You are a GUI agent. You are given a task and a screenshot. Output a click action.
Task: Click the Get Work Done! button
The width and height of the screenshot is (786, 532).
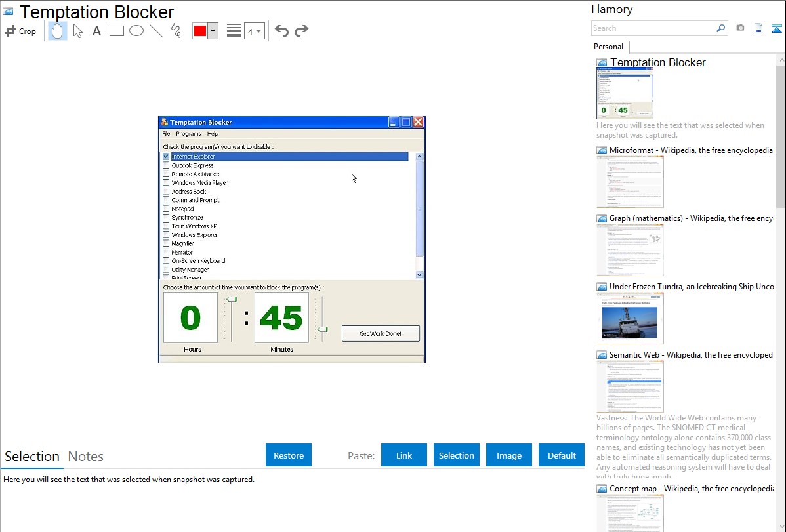point(381,333)
